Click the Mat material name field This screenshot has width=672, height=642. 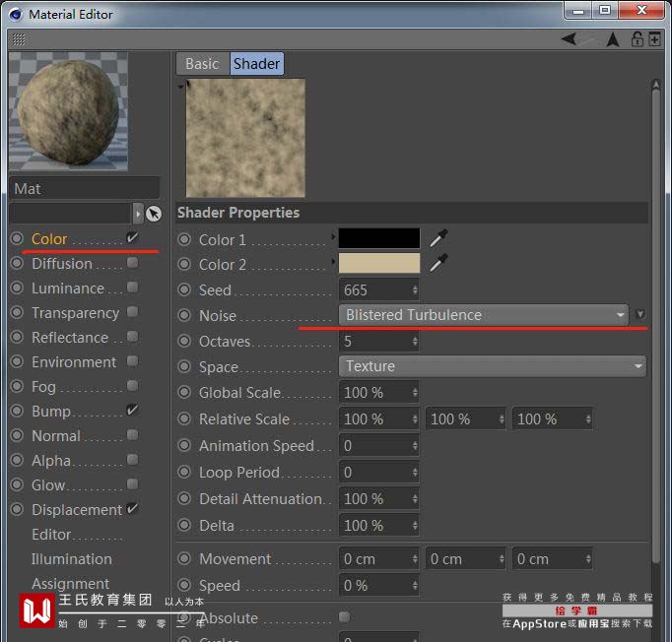85,188
